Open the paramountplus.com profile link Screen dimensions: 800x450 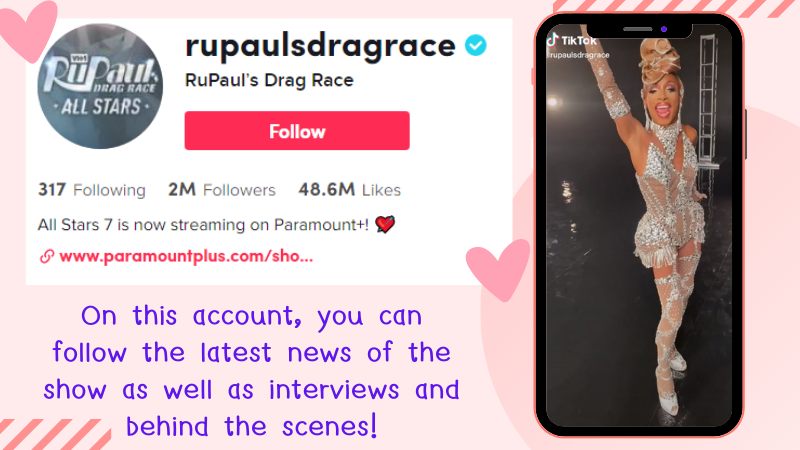coord(186,256)
